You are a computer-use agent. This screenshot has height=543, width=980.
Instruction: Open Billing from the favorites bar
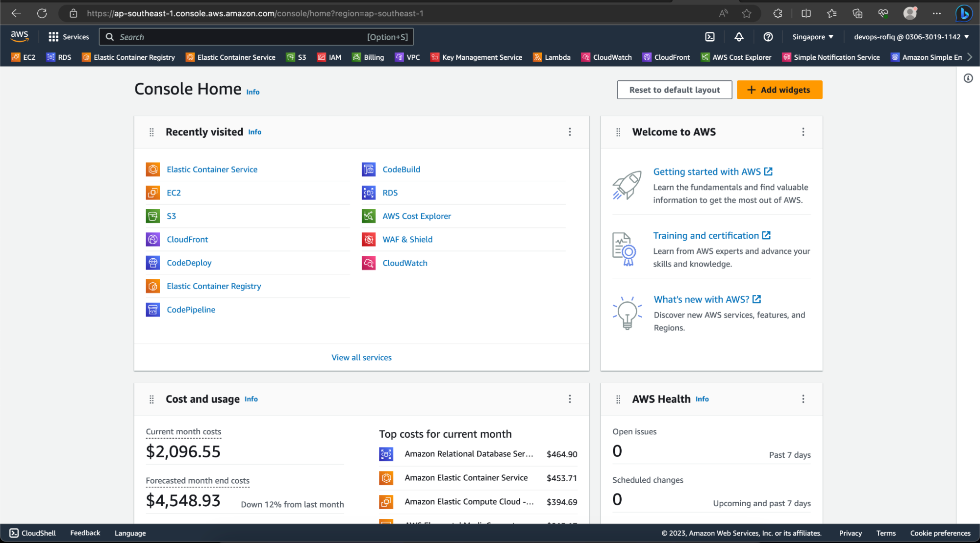[x=368, y=57]
